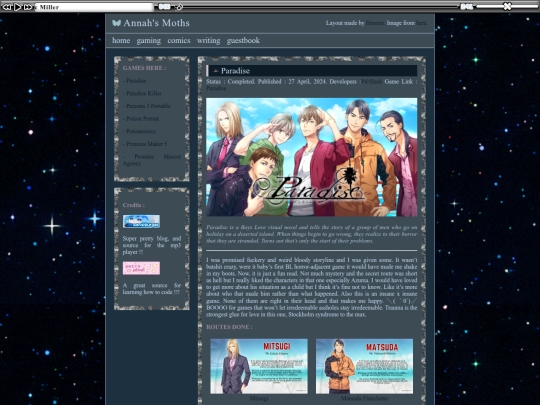This screenshot has width=540, height=405.
Task: Click the Paradise cover art image
Action: click(x=312, y=157)
